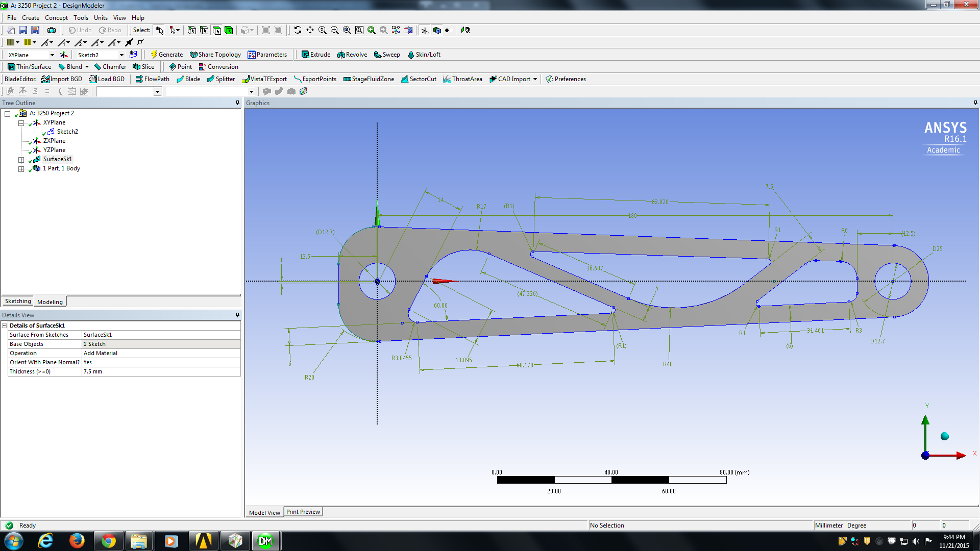
Task: Activate the Rotate view tool
Action: (298, 30)
